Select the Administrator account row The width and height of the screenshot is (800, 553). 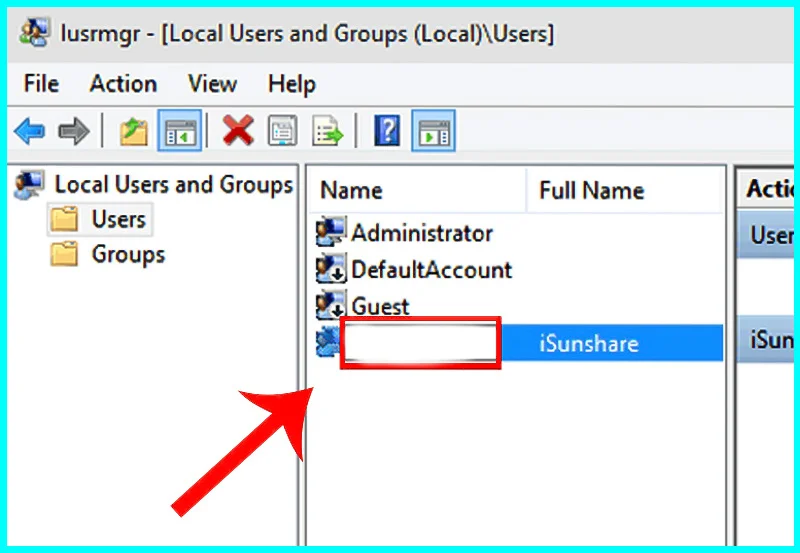(x=422, y=233)
